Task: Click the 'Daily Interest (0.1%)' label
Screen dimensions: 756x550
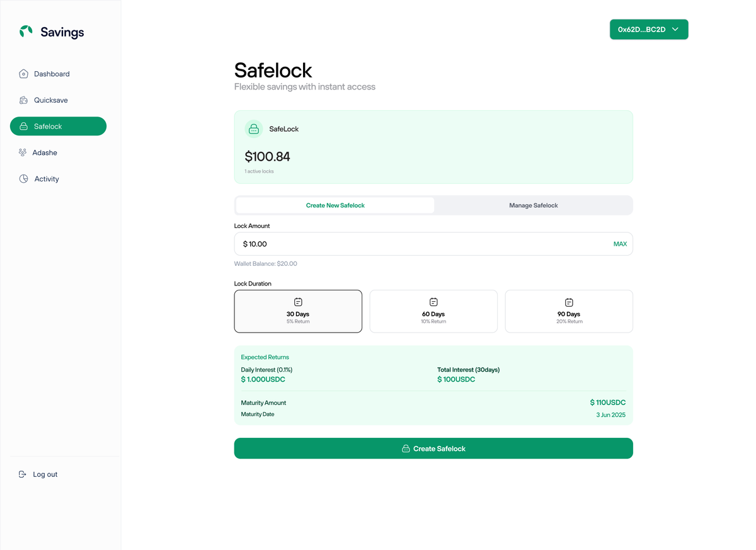Action: pos(266,370)
